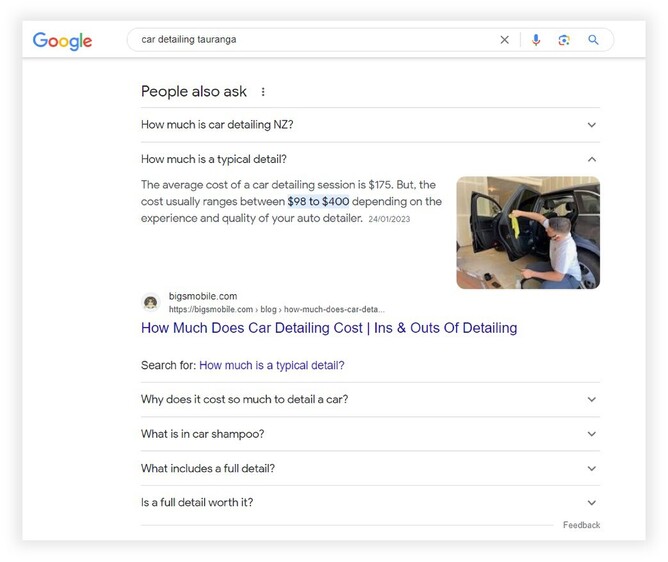Expand 'Is a full detail worth it?'
Screen dimensions: 668x562
[x=591, y=503]
